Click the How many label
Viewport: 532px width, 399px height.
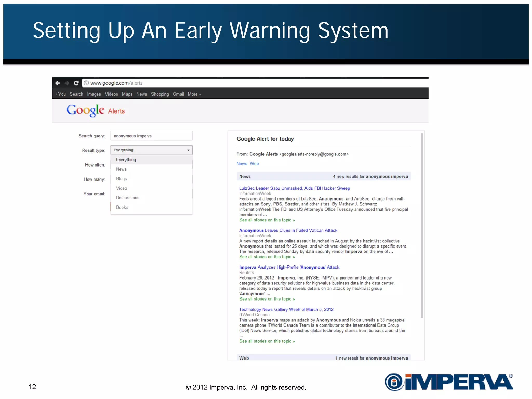tap(94, 179)
